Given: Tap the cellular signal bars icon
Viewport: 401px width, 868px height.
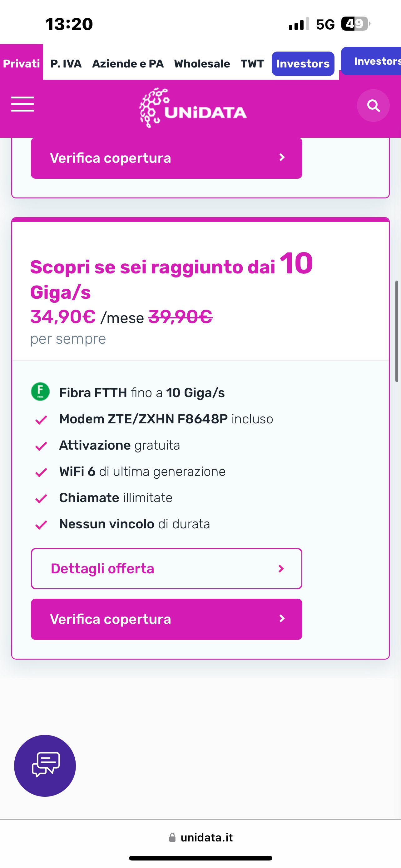Looking at the screenshot, I should pyautogui.click(x=299, y=24).
